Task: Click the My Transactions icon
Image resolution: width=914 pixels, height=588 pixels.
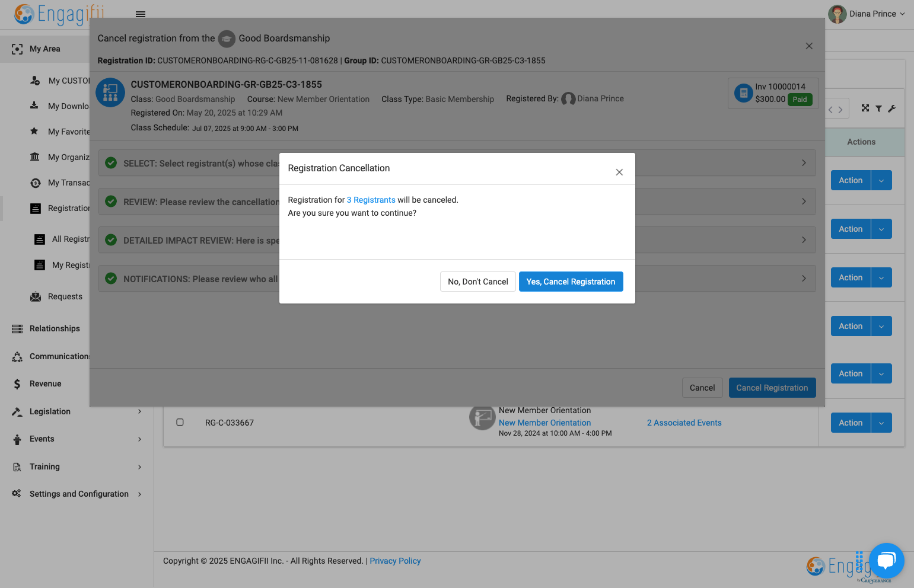Action: coord(36,183)
